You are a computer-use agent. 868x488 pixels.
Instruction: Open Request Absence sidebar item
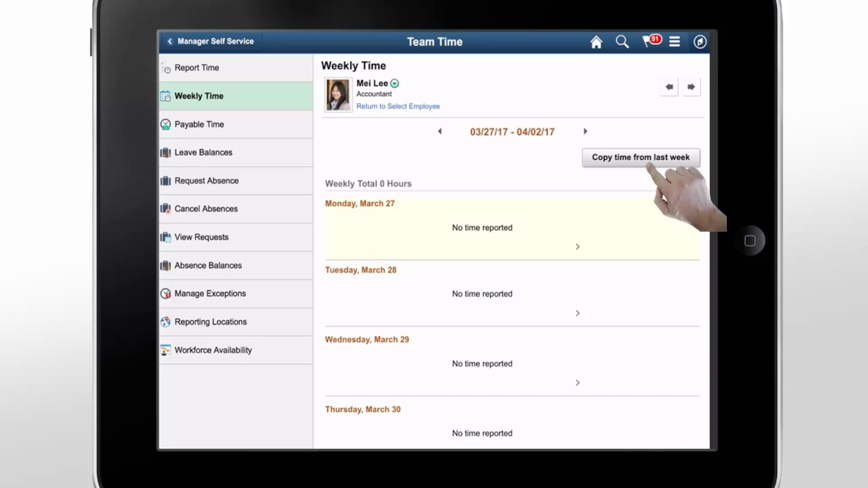[x=236, y=181]
